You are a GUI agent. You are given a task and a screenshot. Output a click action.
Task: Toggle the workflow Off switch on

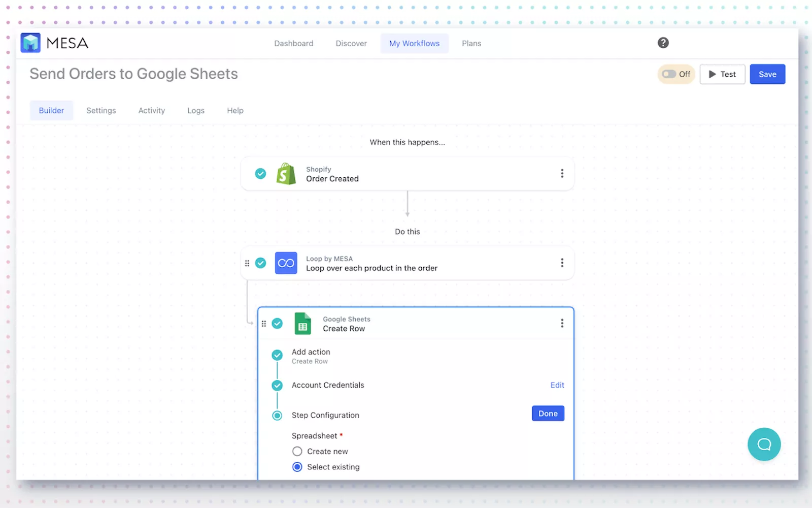(670, 74)
